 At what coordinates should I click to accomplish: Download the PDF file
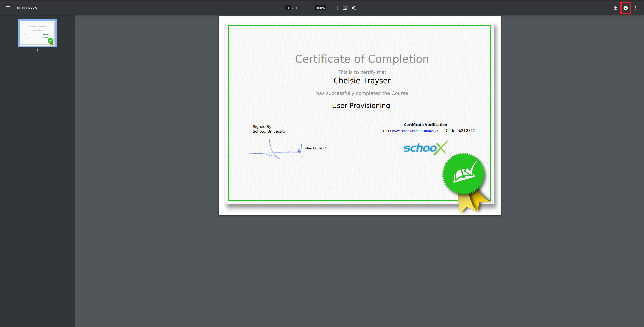pyautogui.click(x=615, y=8)
